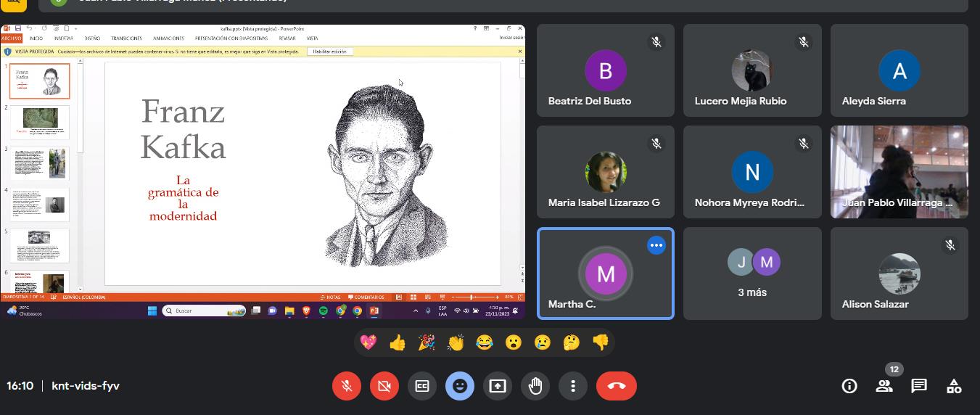The width and height of the screenshot is (980, 415).
Task: Expand the "3 más" participants tile
Action: [x=752, y=274]
